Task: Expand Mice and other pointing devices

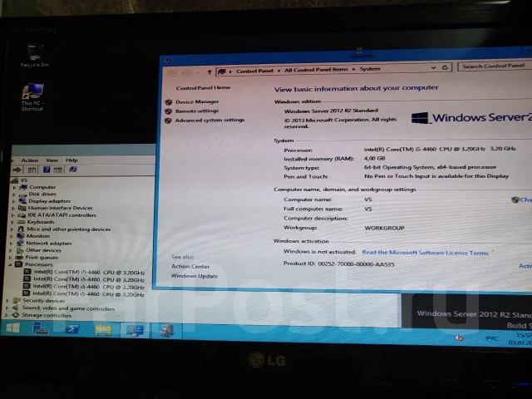Action: tap(12, 229)
